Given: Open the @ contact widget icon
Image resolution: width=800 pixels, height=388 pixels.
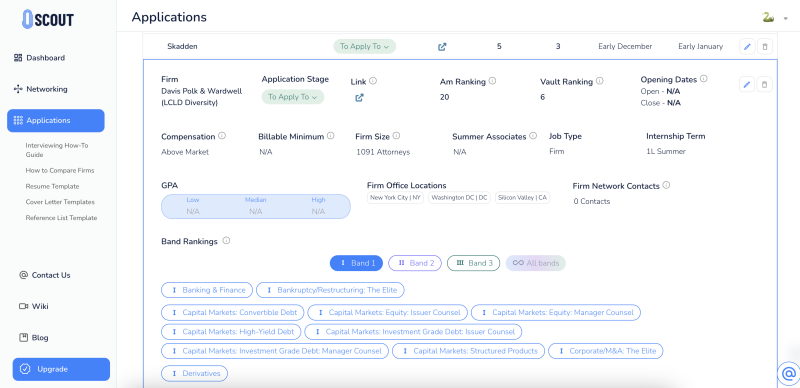Looking at the screenshot, I should click(789, 373).
